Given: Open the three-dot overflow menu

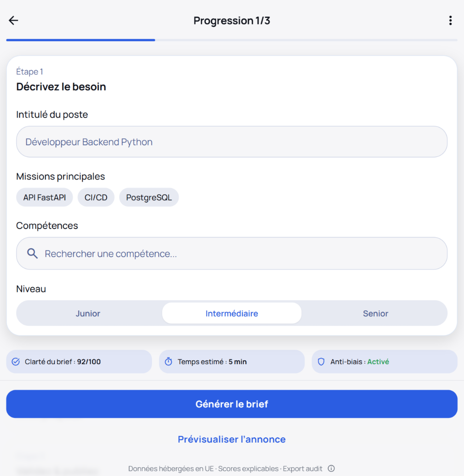Looking at the screenshot, I should pos(450,20).
